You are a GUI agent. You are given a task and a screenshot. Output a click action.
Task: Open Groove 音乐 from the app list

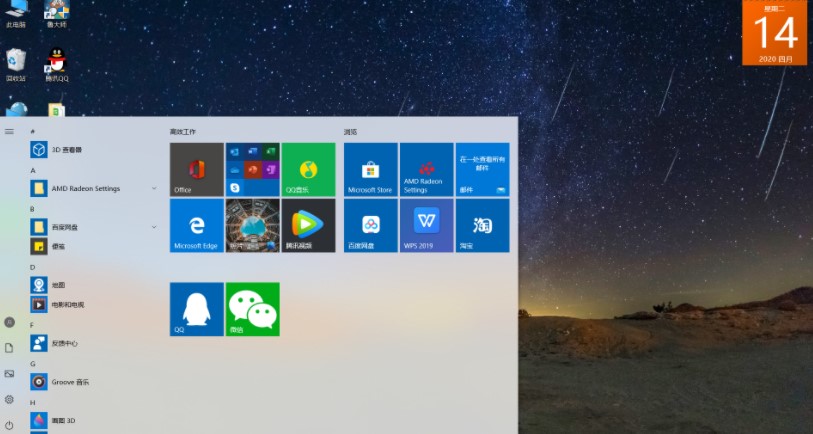click(72, 382)
